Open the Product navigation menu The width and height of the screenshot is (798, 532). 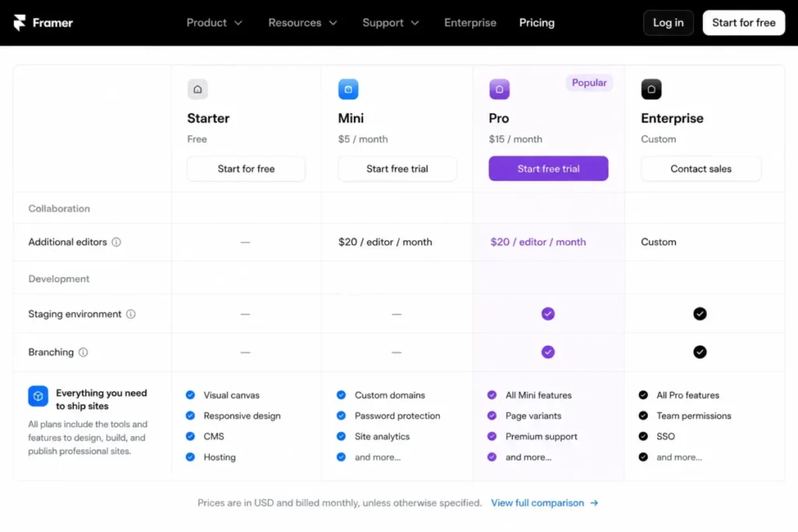coord(214,23)
